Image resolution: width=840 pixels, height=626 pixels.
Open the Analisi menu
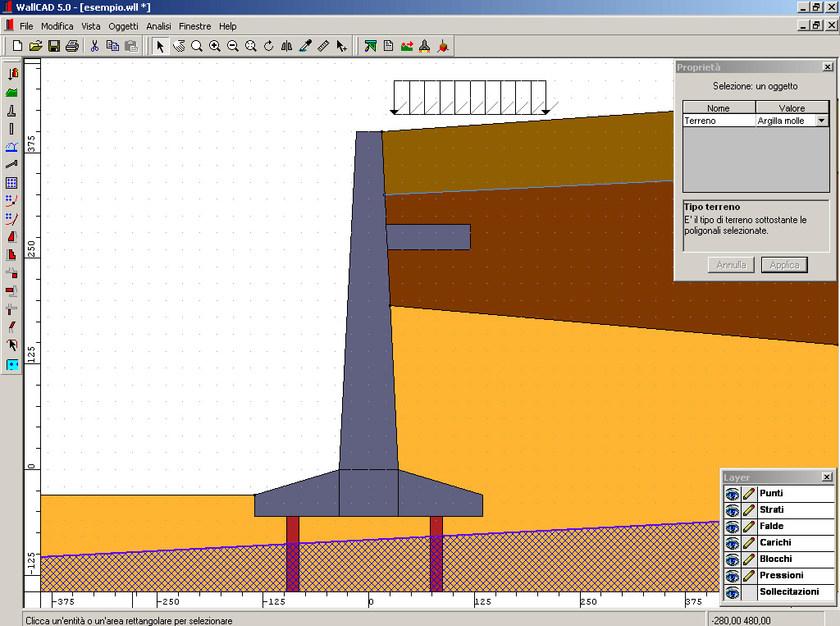click(x=158, y=25)
